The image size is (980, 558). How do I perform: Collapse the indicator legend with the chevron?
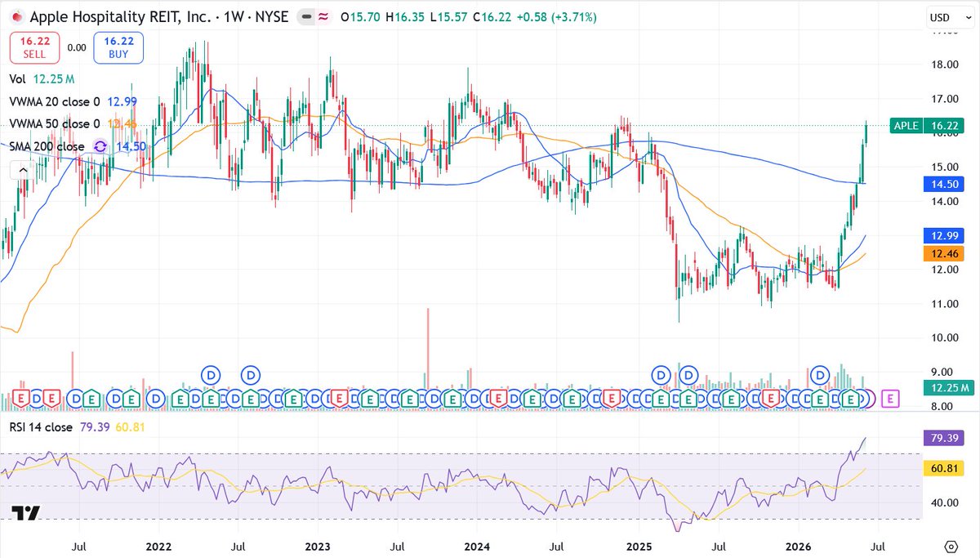[22, 170]
